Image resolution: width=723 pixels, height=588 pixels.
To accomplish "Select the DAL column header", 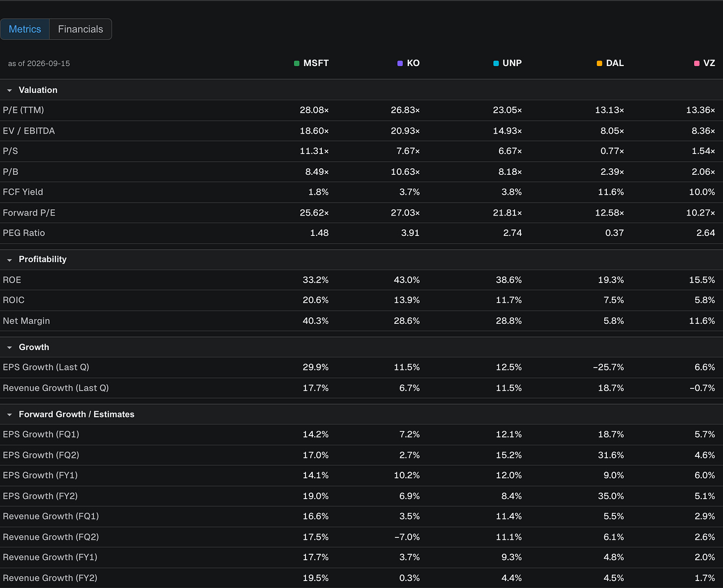I will click(x=615, y=63).
